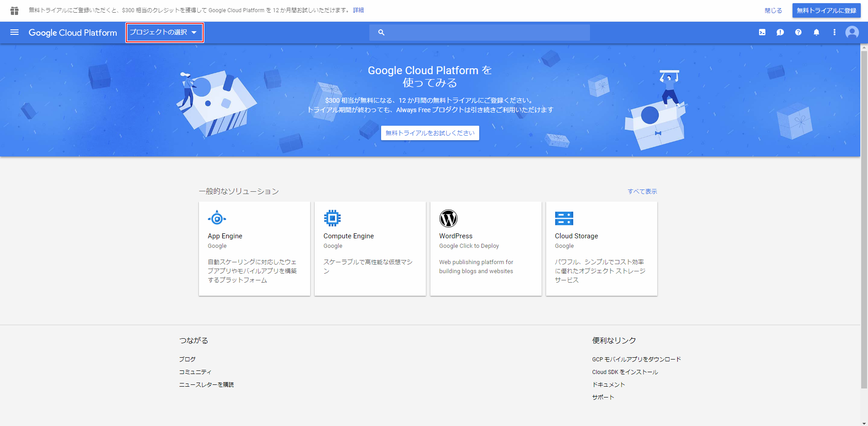The width and height of the screenshot is (868, 426).
Task: Click the 一般的なソリューション heading
Action: click(x=239, y=191)
